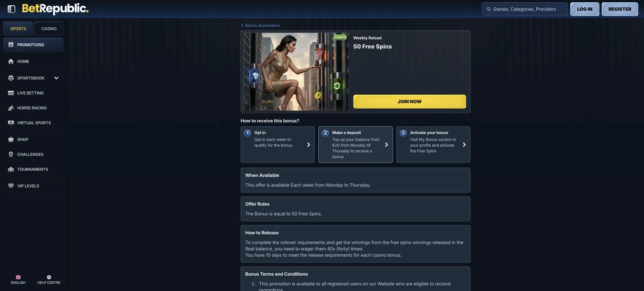Viewport: 644px width, 291px height.
Task: Expand the Make a deposit step arrow
Action: (386, 145)
